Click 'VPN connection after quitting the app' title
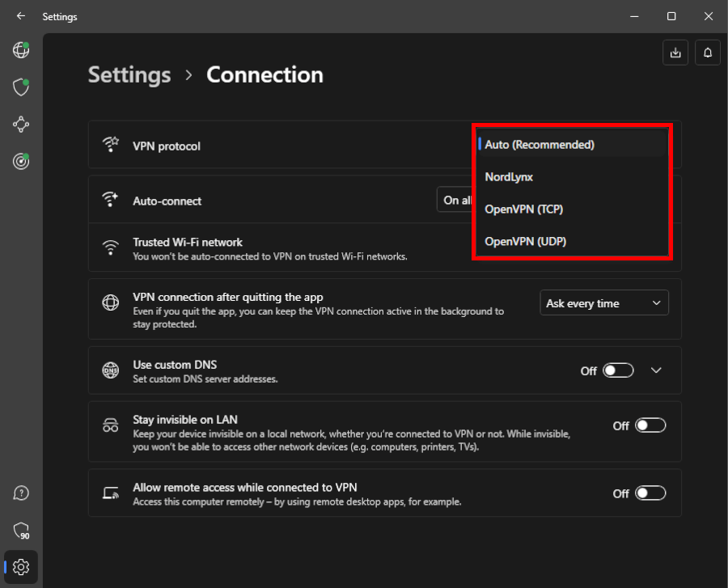 [228, 297]
